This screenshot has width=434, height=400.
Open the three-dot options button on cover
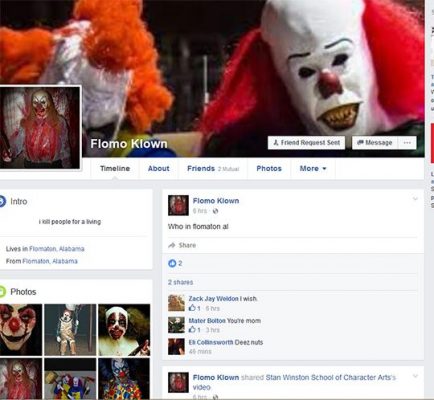(407, 143)
